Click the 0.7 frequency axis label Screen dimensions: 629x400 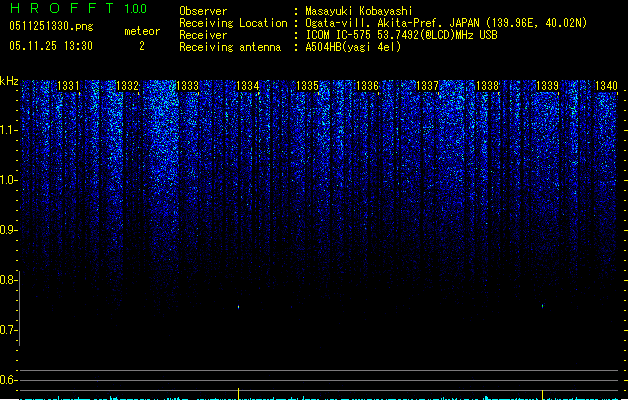pyautogui.click(x=8, y=330)
